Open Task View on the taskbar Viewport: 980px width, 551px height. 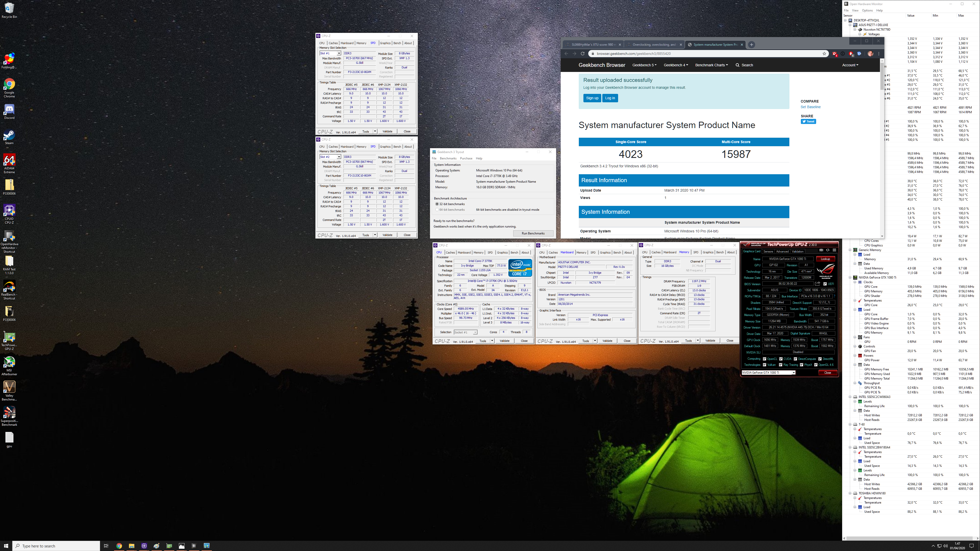pos(106,546)
